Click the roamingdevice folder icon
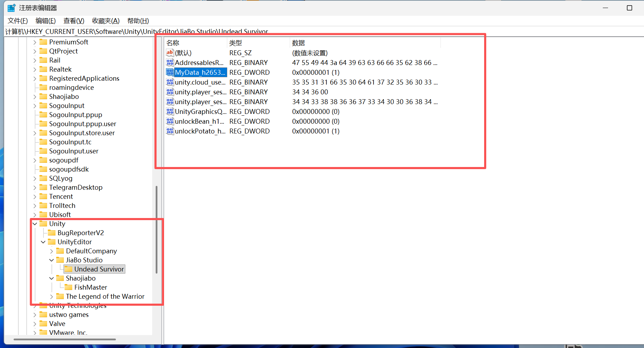Image resolution: width=644 pixels, height=348 pixels. point(43,87)
